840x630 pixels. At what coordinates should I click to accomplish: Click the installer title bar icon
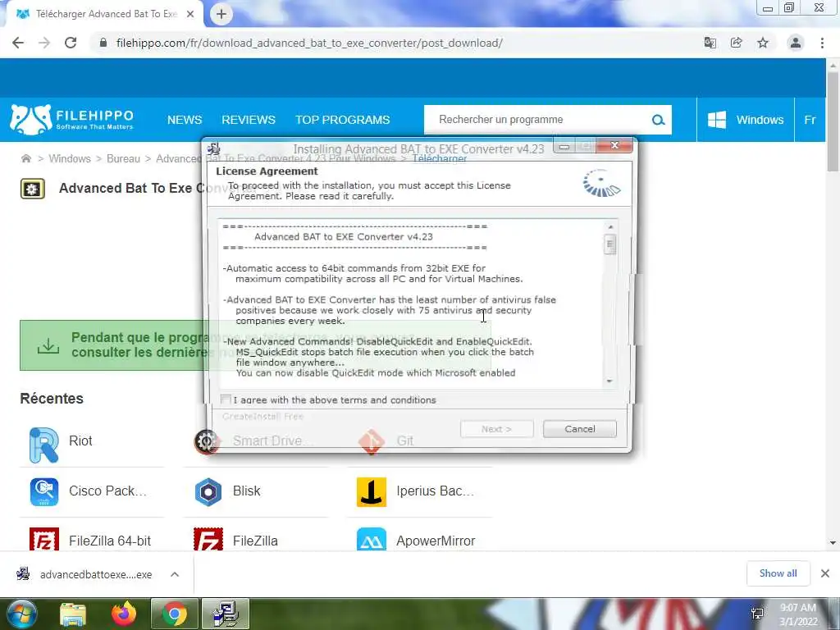click(214, 148)
